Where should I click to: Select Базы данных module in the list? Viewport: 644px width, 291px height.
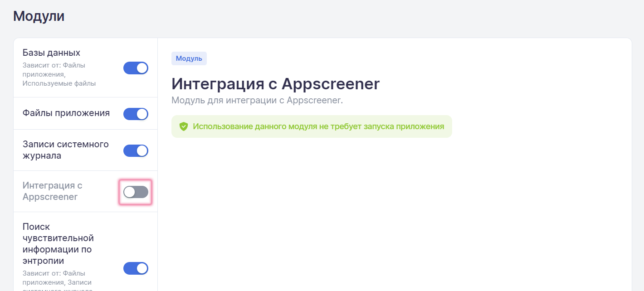(51, 53)
